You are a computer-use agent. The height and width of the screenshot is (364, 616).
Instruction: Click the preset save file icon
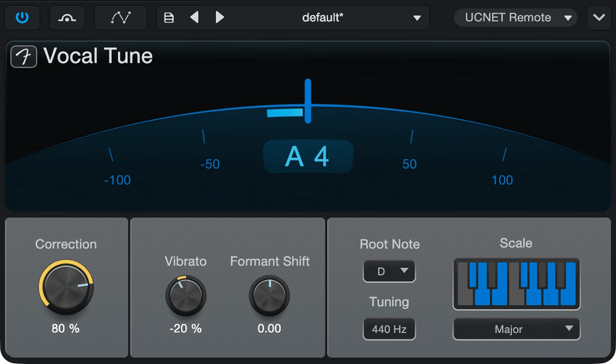click(x=169, y=18)
